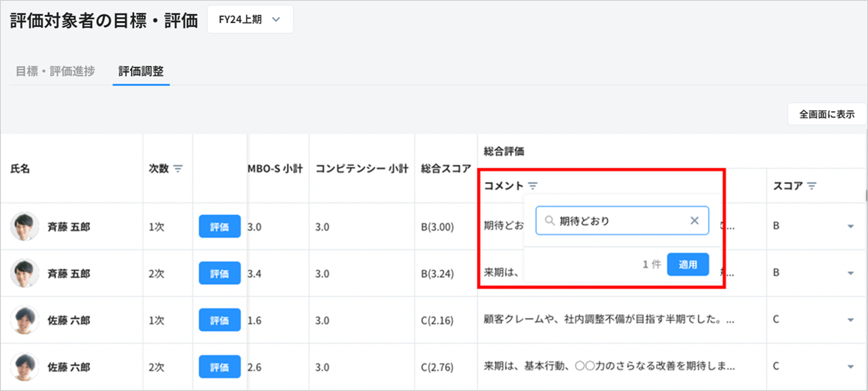
Task: Click 評価 button for 斉藤 五郎 1次
Action: point(219,227)
